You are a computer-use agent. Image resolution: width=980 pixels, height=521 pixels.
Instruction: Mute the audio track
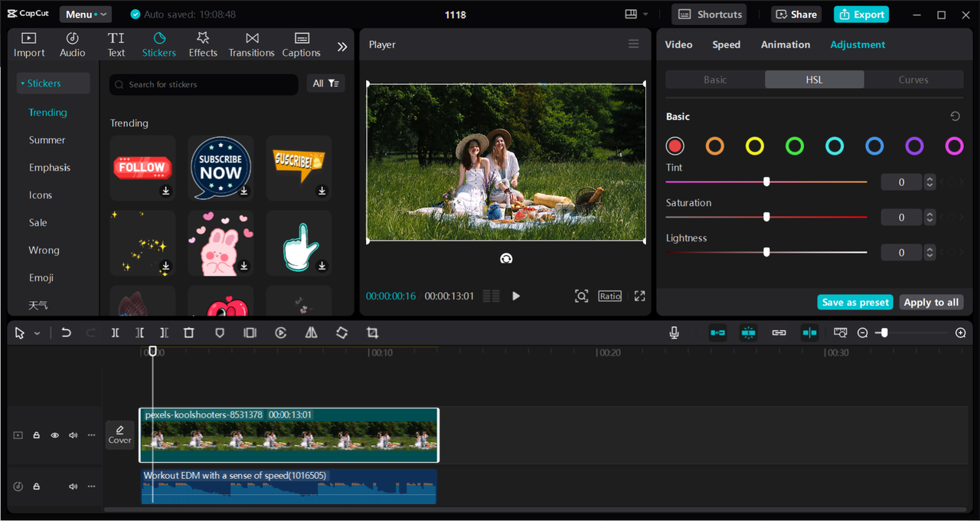73,487
